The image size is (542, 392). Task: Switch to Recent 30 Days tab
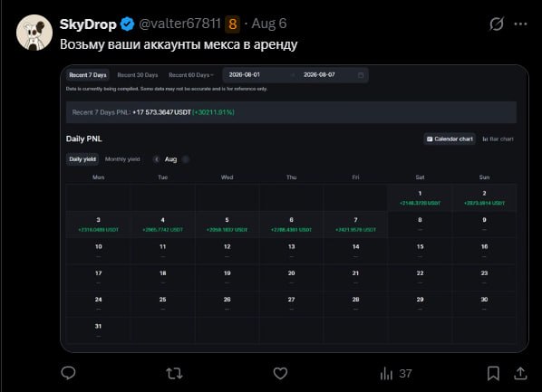(x=138, y=75)
